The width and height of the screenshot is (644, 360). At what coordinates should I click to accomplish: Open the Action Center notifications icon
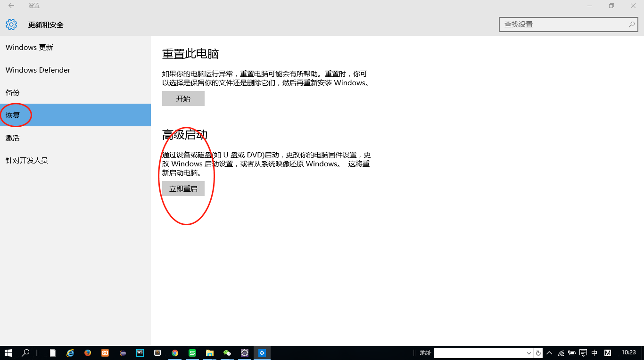(x=583, y=353)
